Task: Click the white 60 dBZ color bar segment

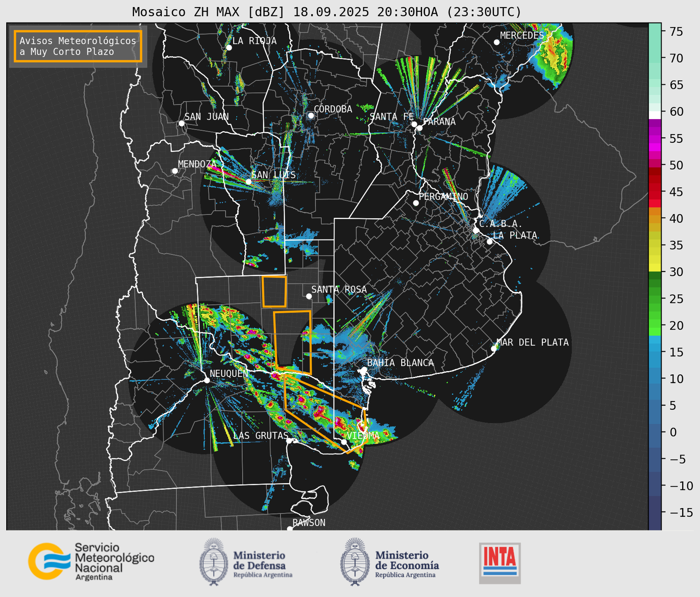Action: (654, 115)
